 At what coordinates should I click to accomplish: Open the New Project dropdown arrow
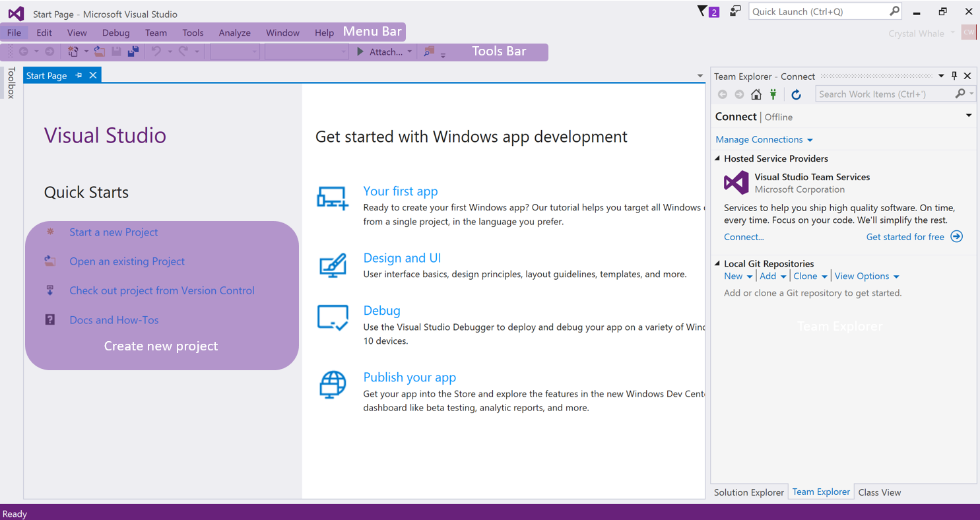pyautogui.click(x=86, y=51)
